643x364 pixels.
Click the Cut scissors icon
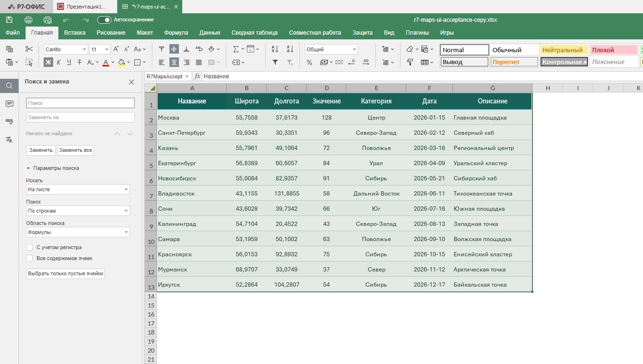[x=29, y=49]
